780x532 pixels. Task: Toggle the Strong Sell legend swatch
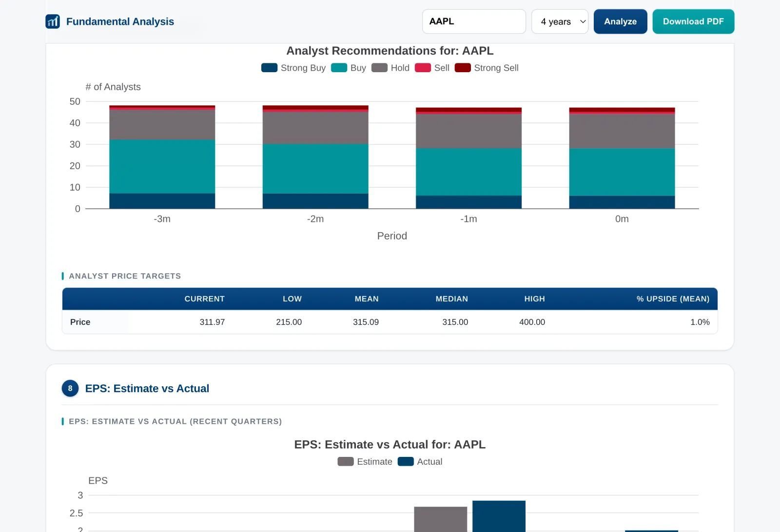(x=463, y=68)
